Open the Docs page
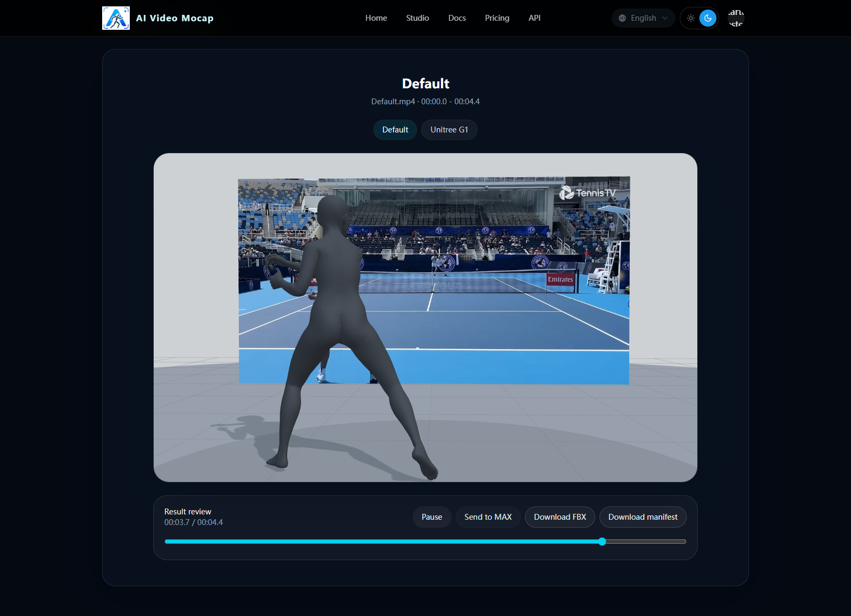This screenshot has width=851, height=616. point(457,18)
